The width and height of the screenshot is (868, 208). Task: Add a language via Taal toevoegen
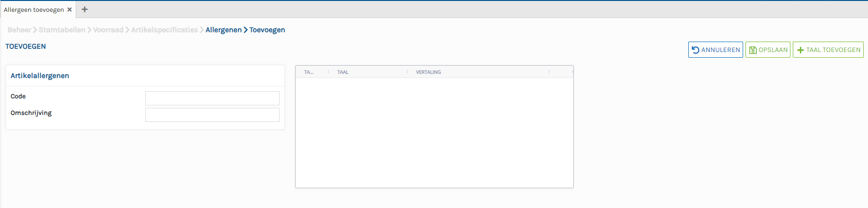[x=828, y=50]
